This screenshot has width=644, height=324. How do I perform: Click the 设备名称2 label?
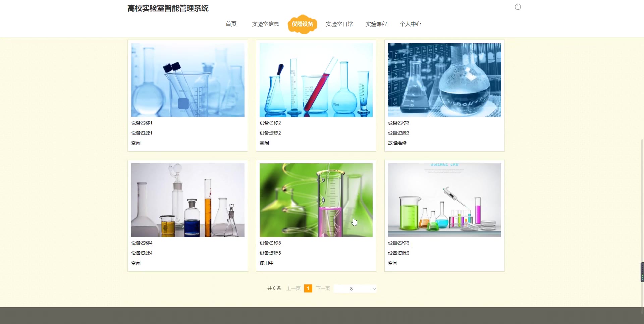(x=270, y=123)
